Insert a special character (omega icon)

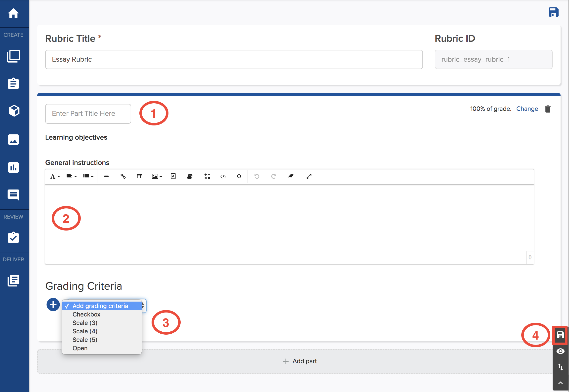tap(239, 176)
